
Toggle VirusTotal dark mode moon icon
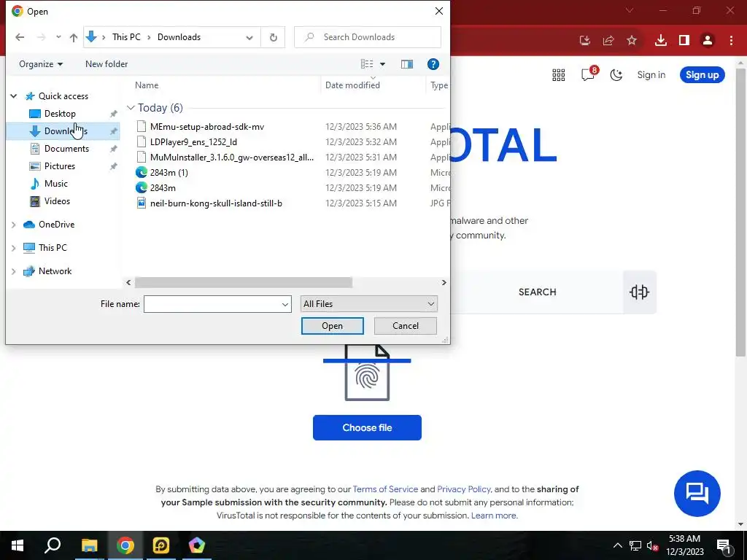(616, 75)
